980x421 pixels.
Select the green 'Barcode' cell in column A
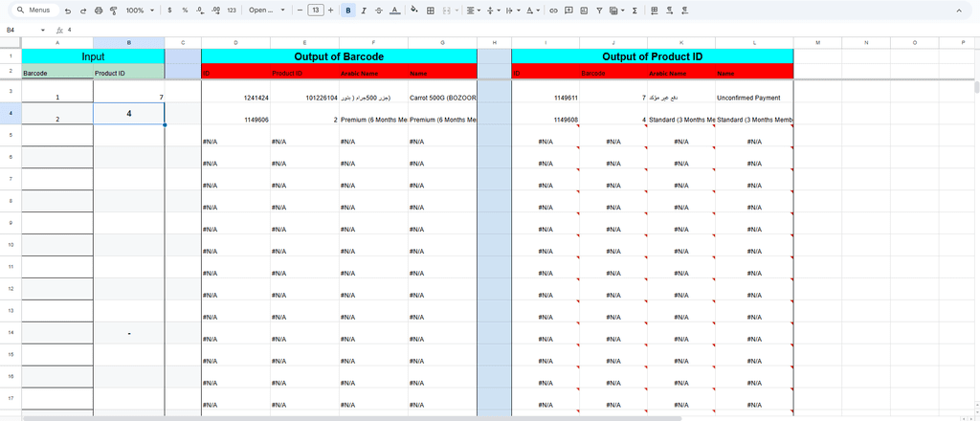(x=57, y=71)
